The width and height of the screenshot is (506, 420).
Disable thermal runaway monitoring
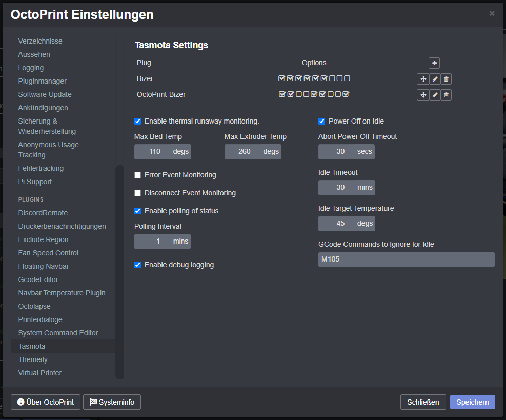click(137, 121)
